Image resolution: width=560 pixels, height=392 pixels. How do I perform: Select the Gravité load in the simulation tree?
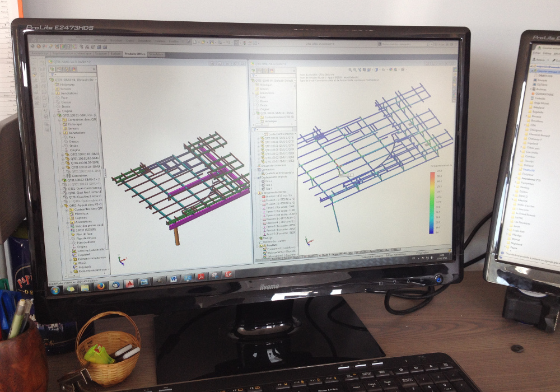point(278,196)
